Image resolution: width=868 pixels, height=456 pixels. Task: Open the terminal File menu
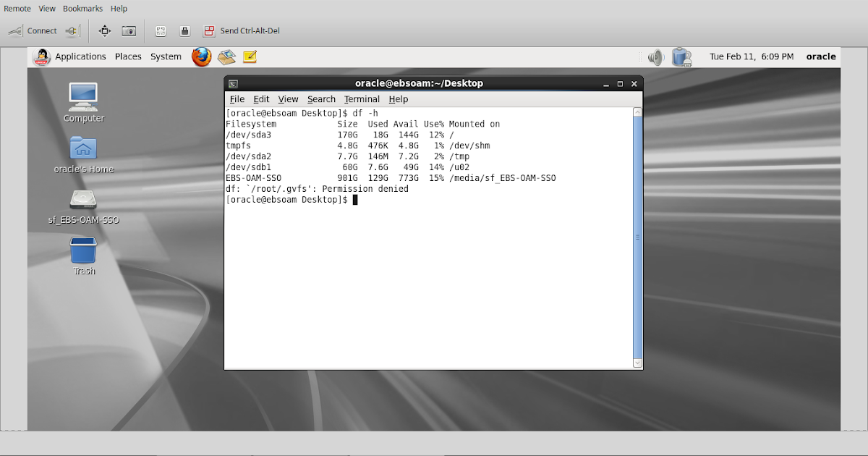pos(237,99)
